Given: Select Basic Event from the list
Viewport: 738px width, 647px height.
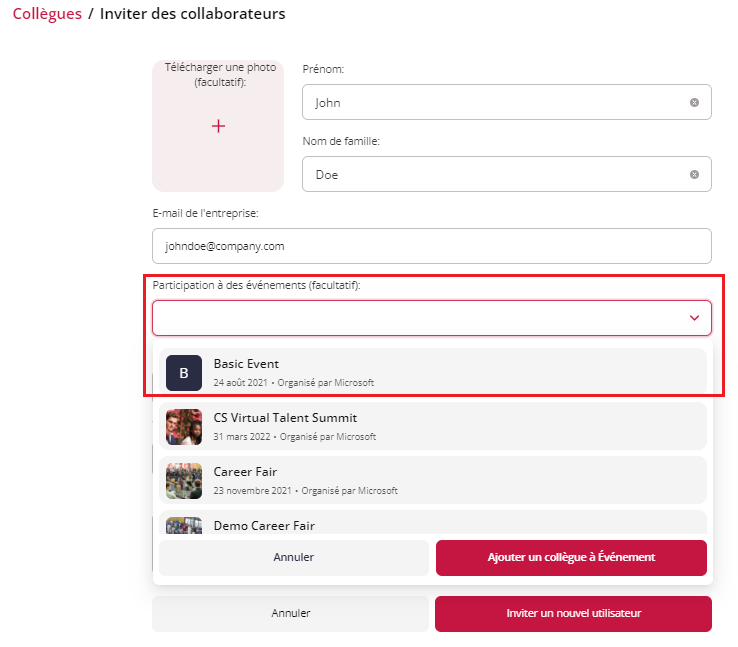Looking at the screenshot, I should pyautogui.click(x=433, y=372).
